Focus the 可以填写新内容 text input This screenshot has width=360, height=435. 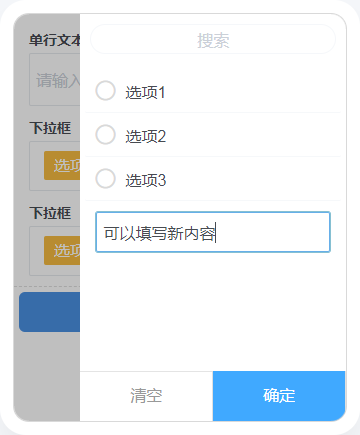[213, 232]
